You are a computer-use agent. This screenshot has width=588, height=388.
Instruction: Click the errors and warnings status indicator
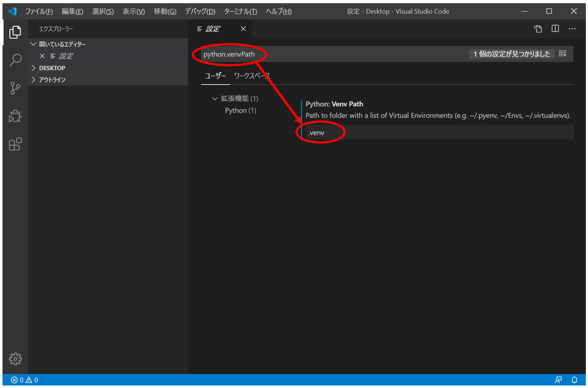point(24,380)
